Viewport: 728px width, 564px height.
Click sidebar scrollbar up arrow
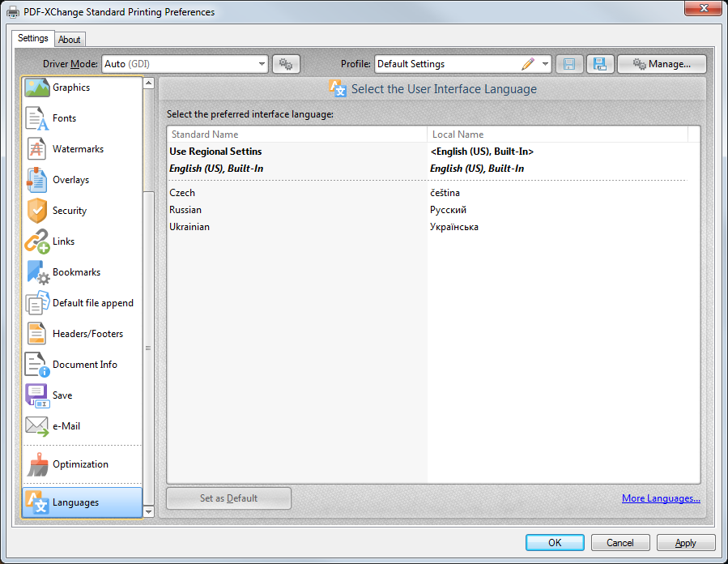coord(148,83)
